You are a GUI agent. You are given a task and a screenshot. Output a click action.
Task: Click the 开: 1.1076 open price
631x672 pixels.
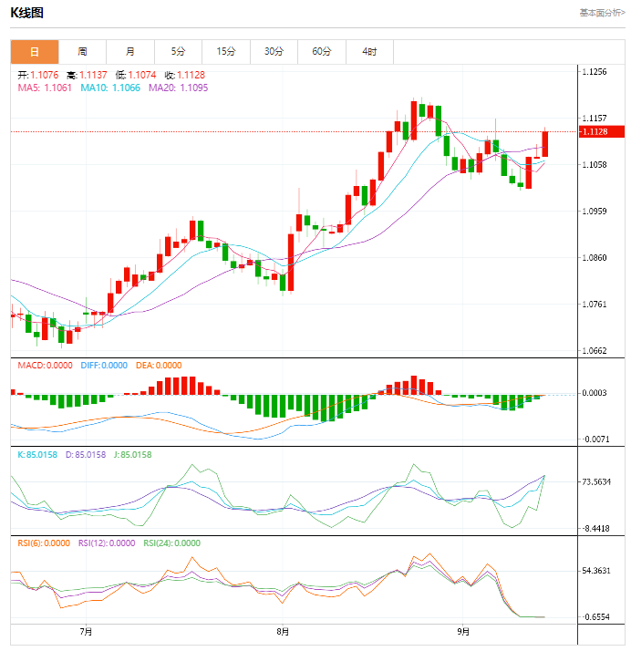37,75
